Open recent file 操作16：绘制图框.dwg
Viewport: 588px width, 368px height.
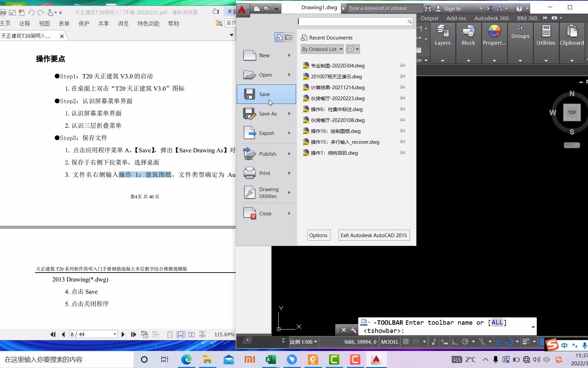coord(336,131)
